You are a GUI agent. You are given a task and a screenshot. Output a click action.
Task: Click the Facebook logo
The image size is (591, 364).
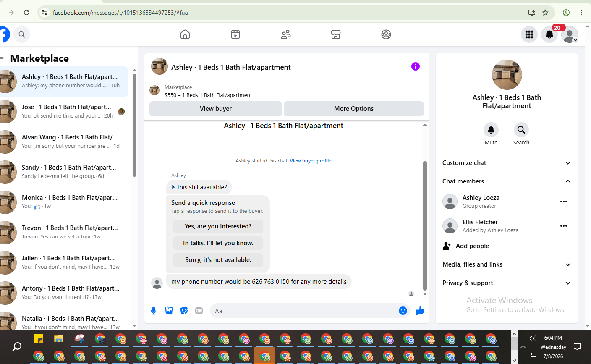click(4, 34)
